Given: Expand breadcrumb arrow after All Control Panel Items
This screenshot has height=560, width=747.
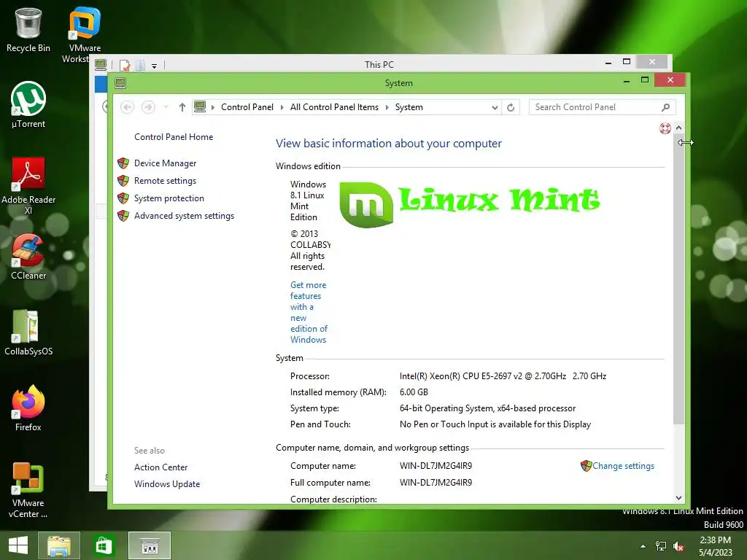Looking at the screenshot, I should click(x=387, y=107).
